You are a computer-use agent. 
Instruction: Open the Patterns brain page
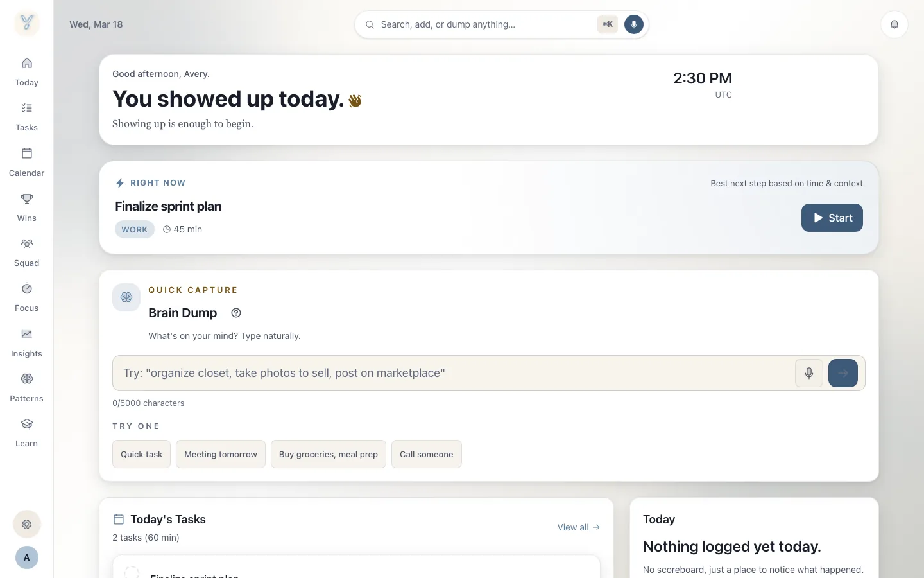point(26,388)
